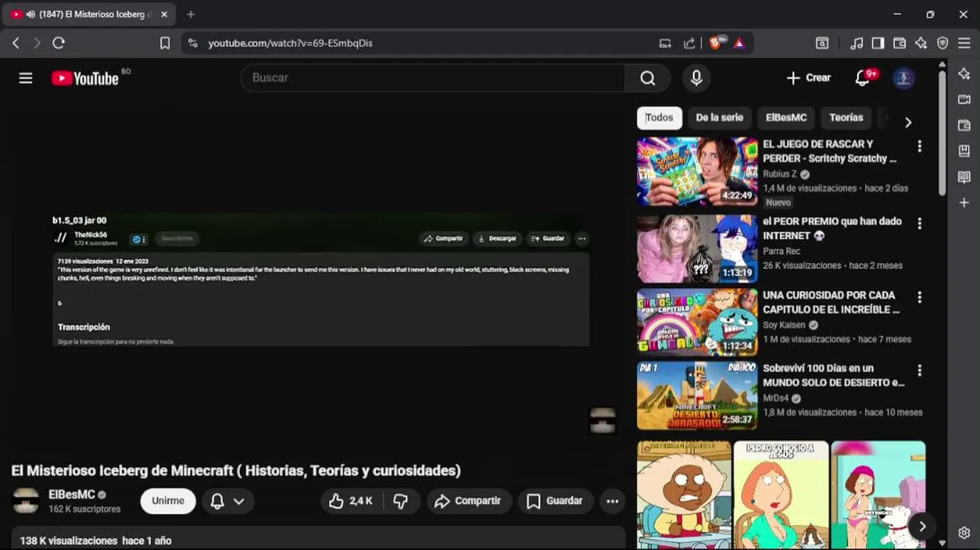Add item to sidebar with plus
The width and height of the screenshot is (980, 550).
(x=964, y=202)
